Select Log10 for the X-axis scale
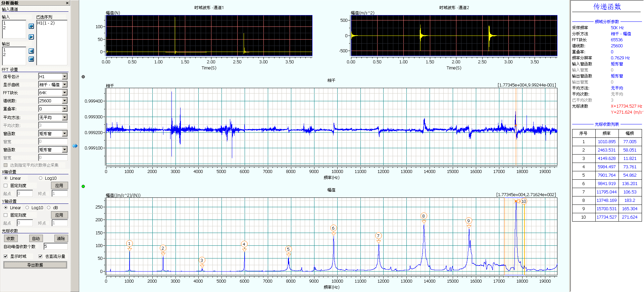Screen dimensions: 644x292 [41, 178]
